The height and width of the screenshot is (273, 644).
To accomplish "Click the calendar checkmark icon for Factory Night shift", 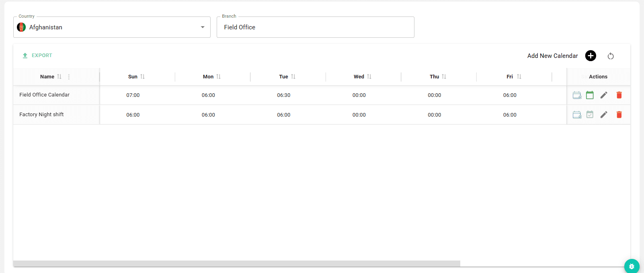I will [x=590, y=115].
